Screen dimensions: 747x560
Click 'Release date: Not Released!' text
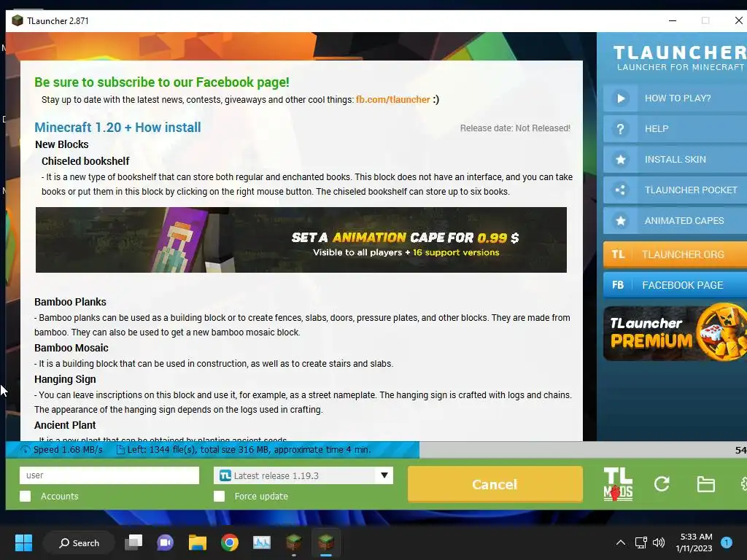point(515,128)
